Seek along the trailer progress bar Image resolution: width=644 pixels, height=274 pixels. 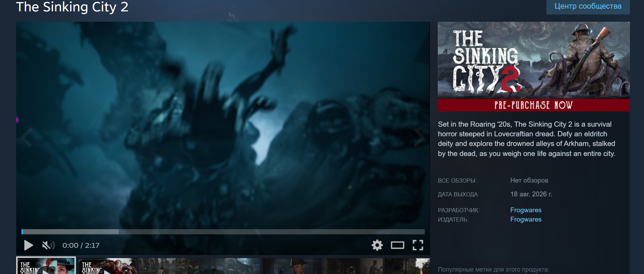223,232
